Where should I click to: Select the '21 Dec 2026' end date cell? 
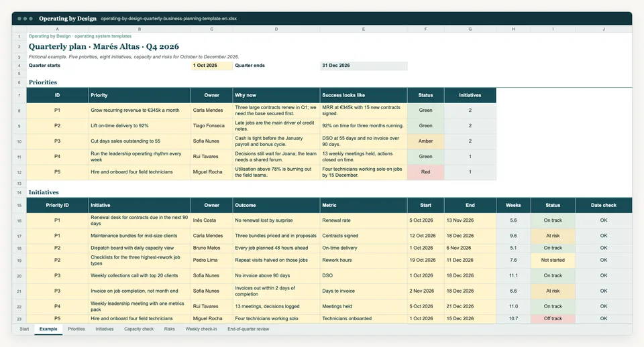pyautogui.click(x=470, y=306)
